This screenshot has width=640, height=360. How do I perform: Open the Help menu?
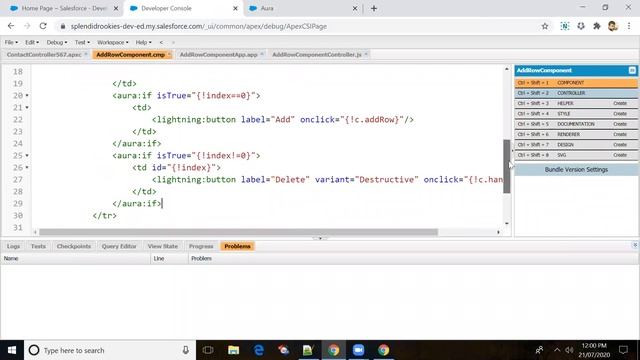tap(143, 42)
